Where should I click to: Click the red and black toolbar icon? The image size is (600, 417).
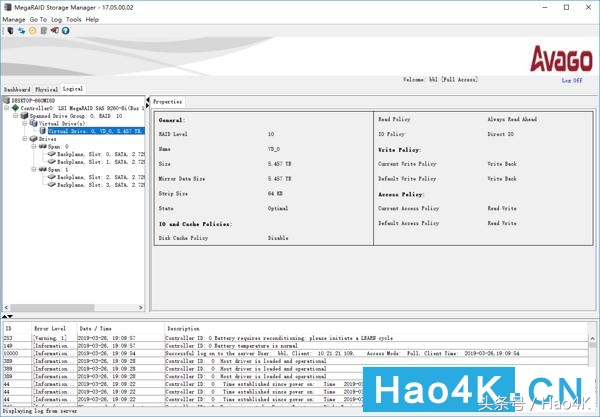[x=55, y=31]
